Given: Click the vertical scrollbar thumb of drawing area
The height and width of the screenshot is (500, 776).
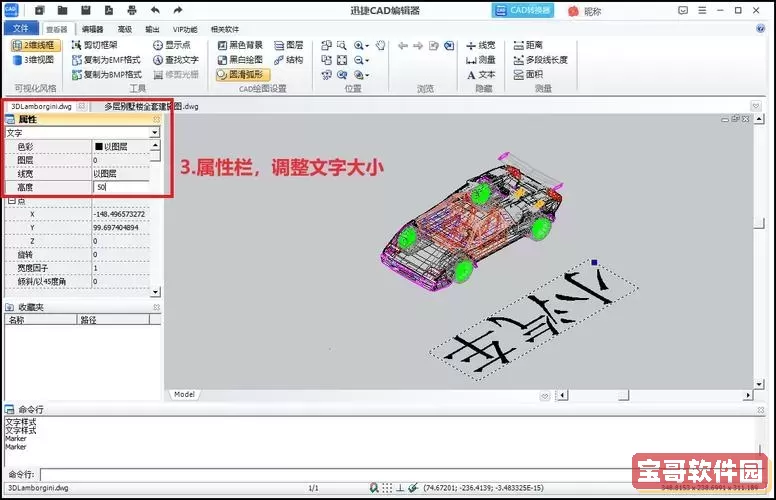Looking at the screenshot, I should tap(759, 223).
